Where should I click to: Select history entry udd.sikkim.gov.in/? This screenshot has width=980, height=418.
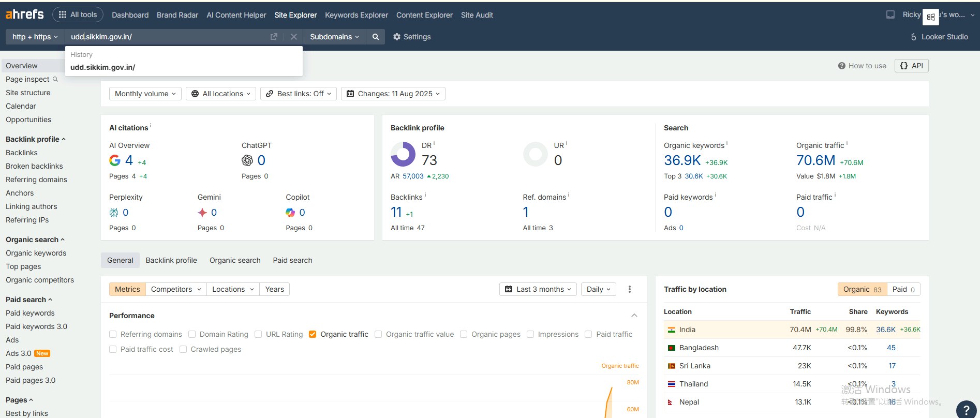(x=103, y=67)
